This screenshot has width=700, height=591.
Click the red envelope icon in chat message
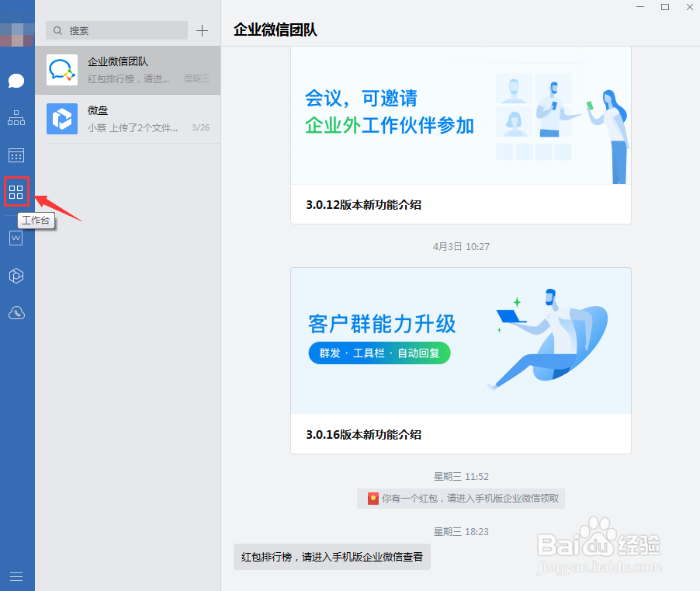click(373, 498)
